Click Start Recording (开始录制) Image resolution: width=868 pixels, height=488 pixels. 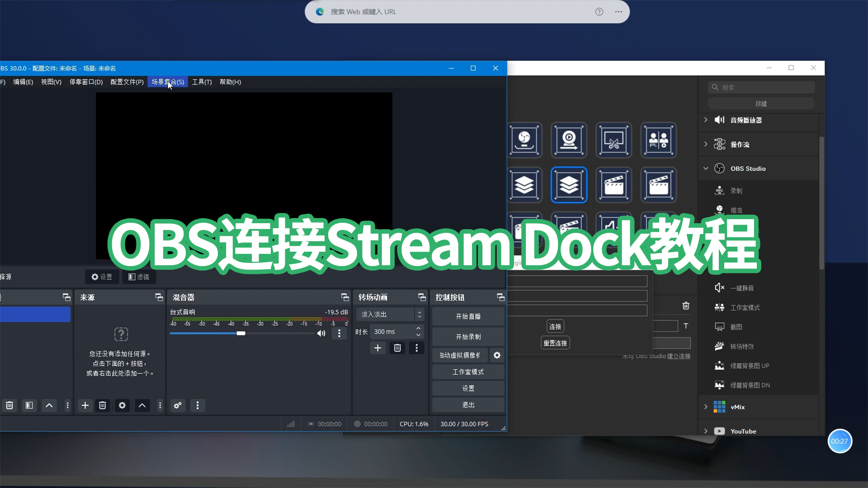pyautogui.click(x=468, y=337)
